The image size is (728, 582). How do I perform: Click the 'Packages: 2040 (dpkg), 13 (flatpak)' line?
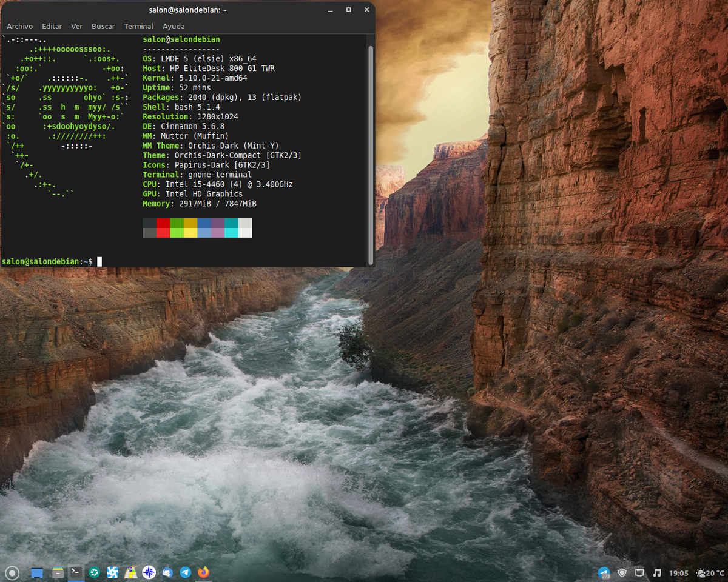(x=222, y=98)
